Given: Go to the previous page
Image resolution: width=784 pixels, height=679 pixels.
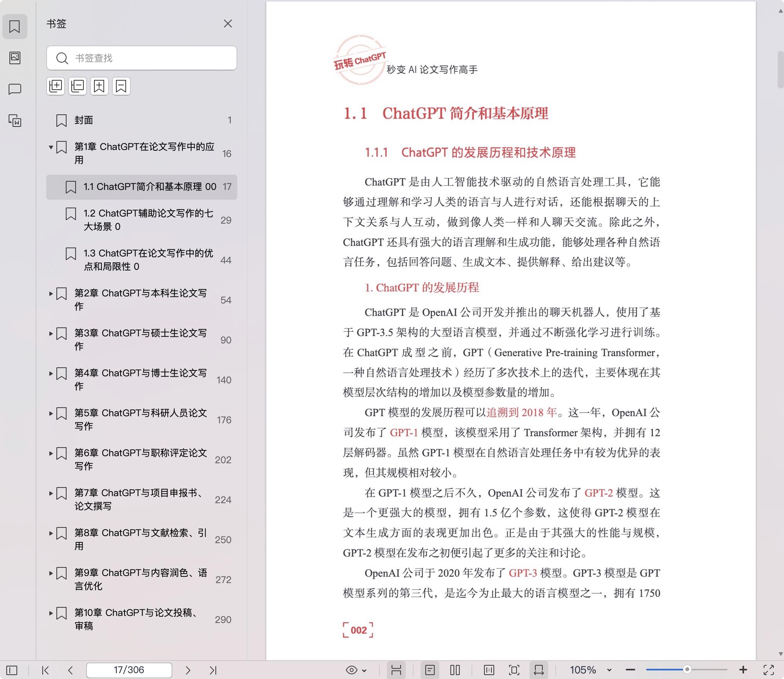Looking at the screenshot, I should 70,670.
